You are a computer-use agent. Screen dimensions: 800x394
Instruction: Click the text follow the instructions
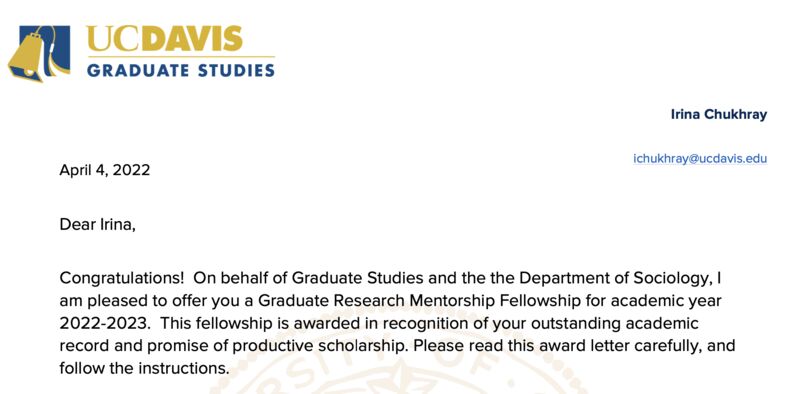pos(144,368)
